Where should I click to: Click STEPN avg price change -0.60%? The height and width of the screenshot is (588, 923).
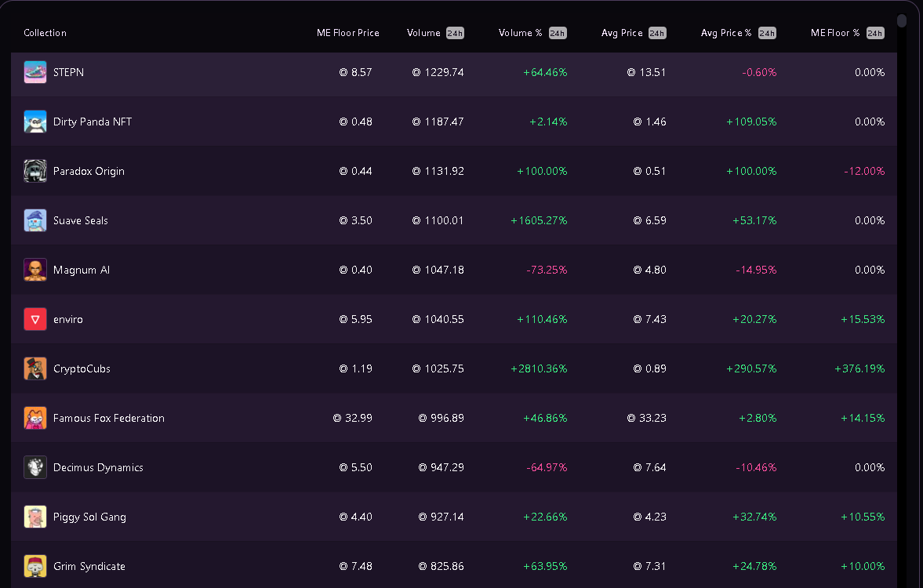[x=759, y=72]
